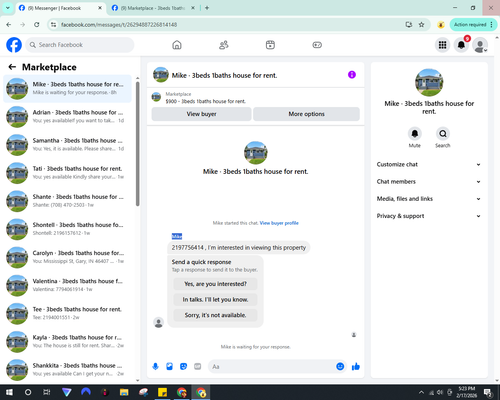This screenshot has height=400, width=500.
Task: Open Adrian's conversation in the chat list
Action: (x=67, y=117)
